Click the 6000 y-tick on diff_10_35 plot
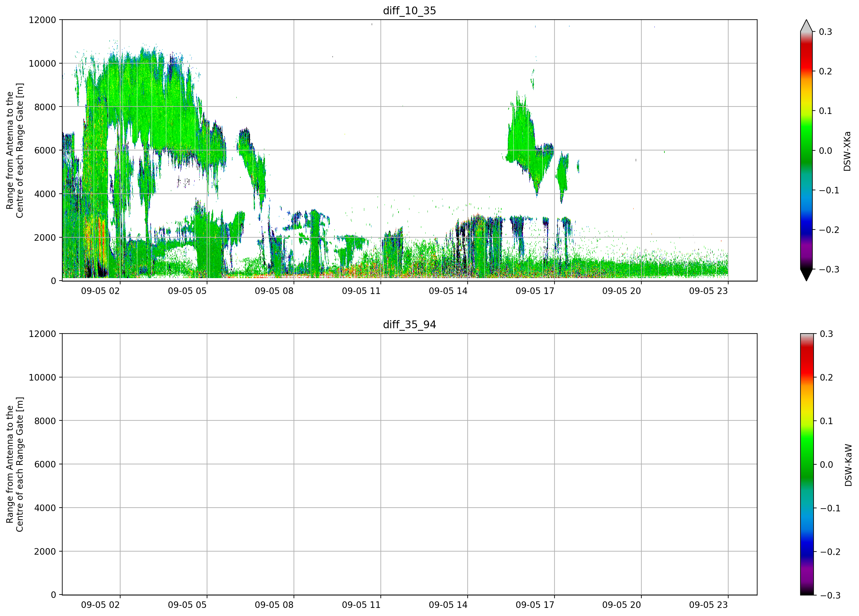Screen dimensions: 859x616 pyautogui.click(x=45, y=150)
